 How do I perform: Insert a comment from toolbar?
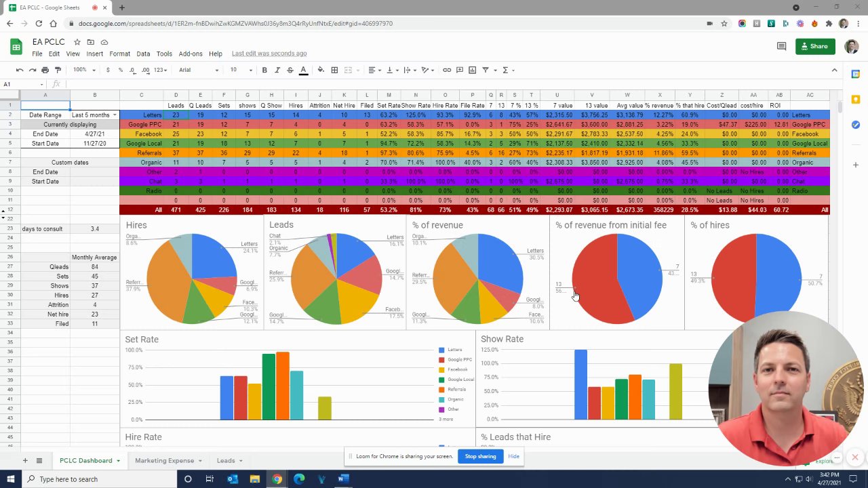point(460,70)
